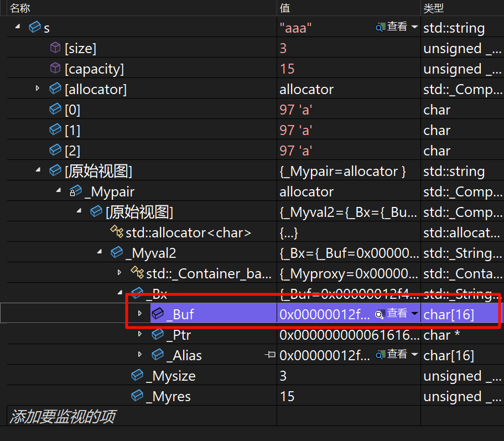Open visualizer dropdown arrow on s row
The width and height of the screenshot is (504, 441).
[x=414, y=27]
